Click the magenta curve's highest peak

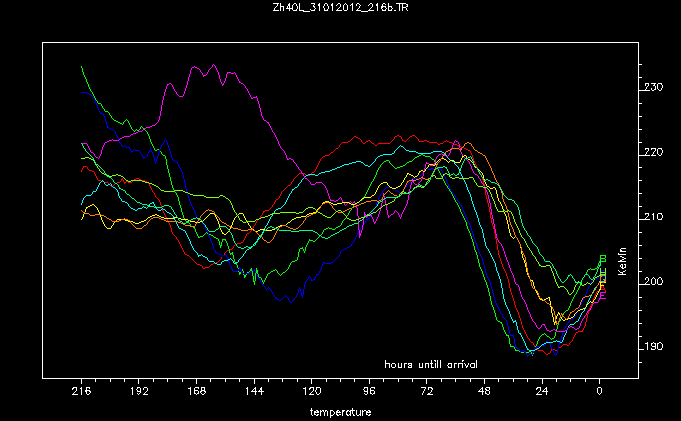(x=196, y=66)
